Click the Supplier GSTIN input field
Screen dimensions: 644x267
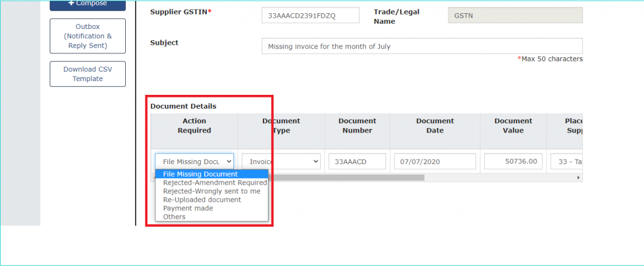pyautogui.click(x=310, y=15)
